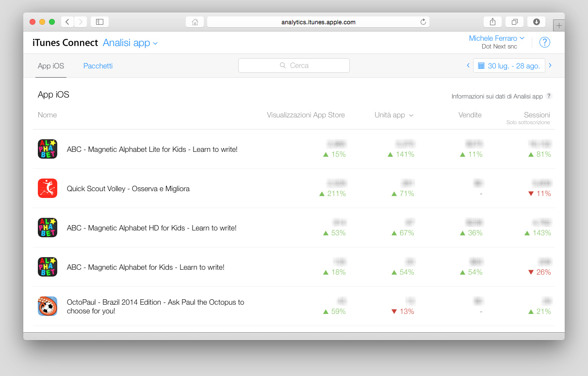The height and width of the screenshot is (376, 588).
Task: Switch to the Pacchetti tab
Action: coord(98,66)
